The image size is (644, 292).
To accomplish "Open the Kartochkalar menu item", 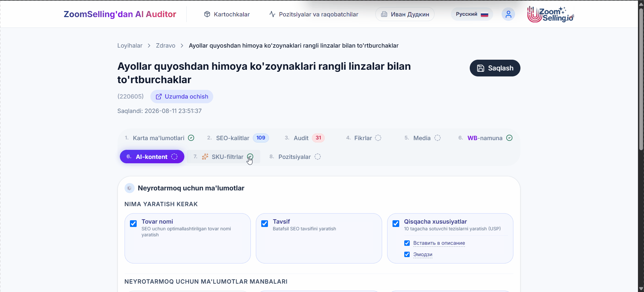I will 227,14.
